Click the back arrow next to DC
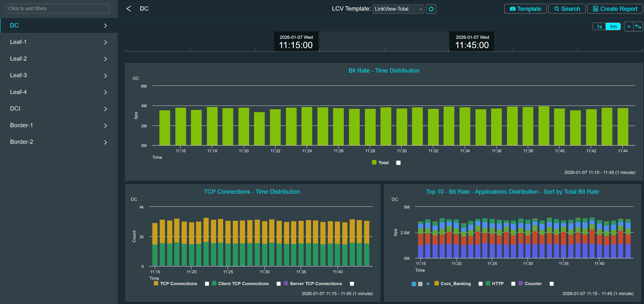644x304 pixels. coord(128,9)
